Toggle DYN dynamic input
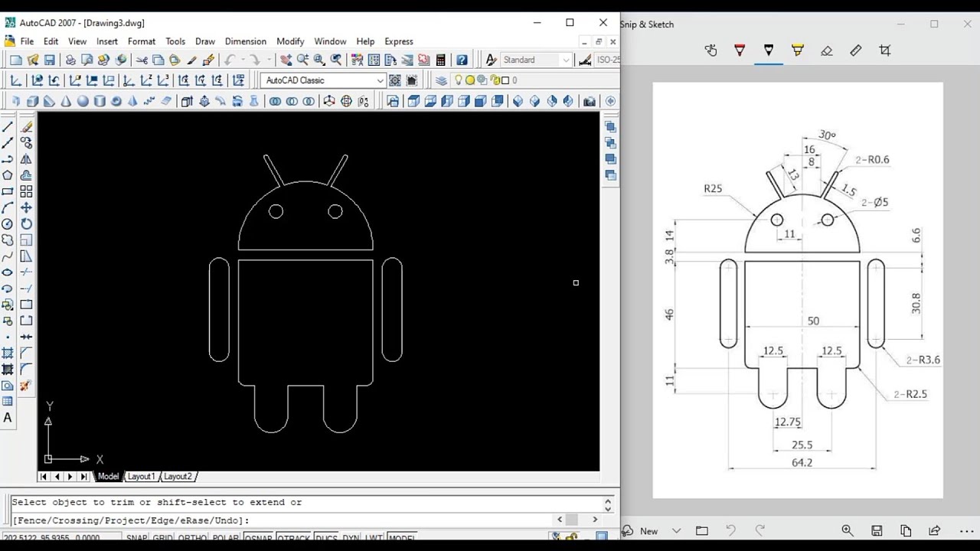980x551 pixels. [351, 537]
